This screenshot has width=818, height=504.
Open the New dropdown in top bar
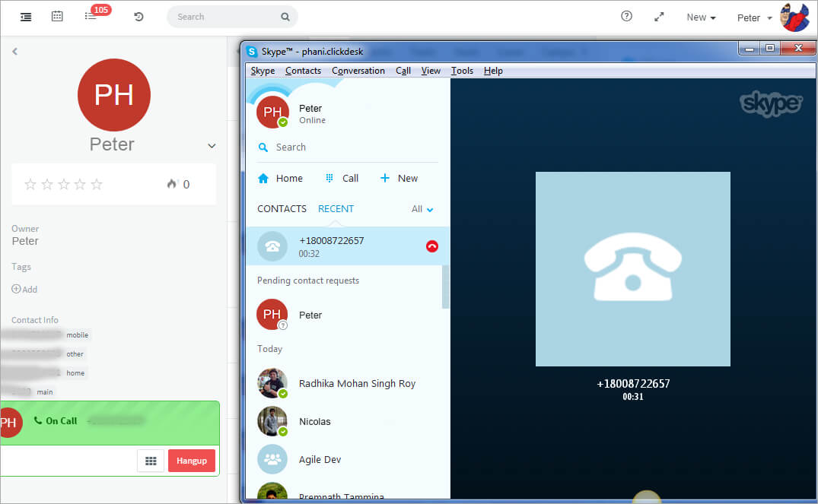click(701, 17)
